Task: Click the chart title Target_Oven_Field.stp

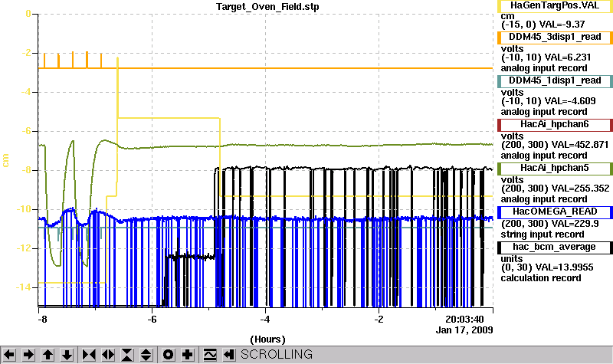Action: 267,7
